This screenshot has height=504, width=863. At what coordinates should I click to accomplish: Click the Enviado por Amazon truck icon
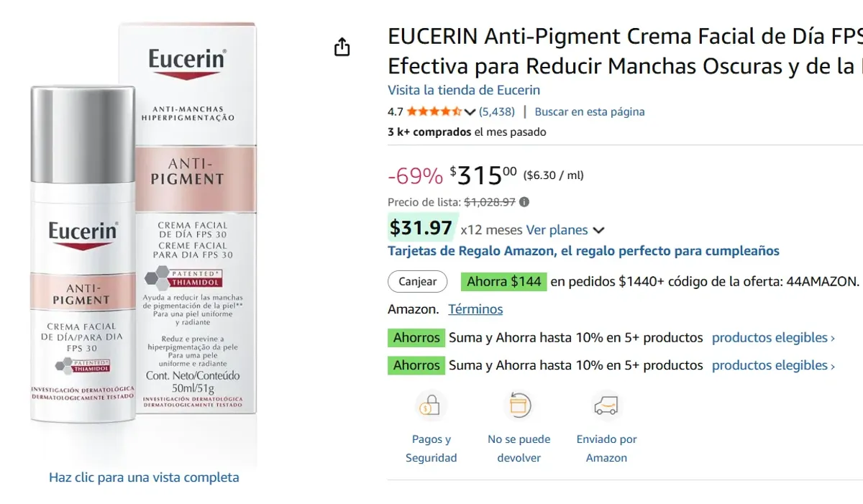(x=606, y=405)
